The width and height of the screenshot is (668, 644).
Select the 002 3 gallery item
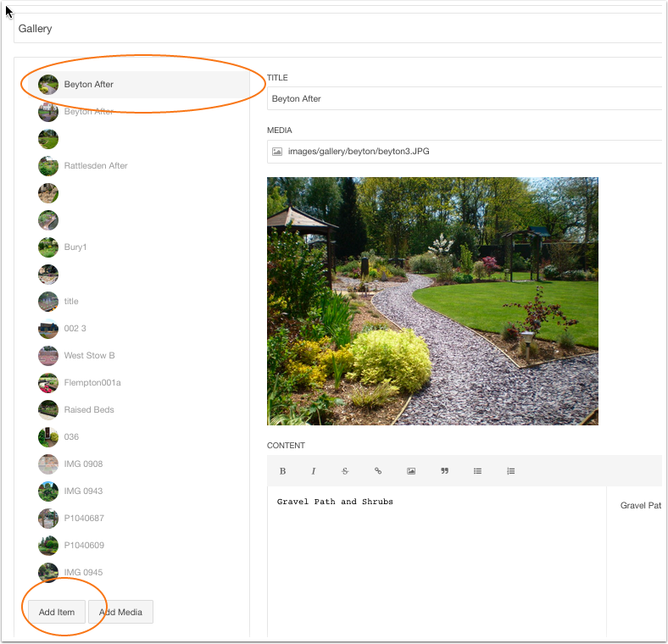point(138,329)
